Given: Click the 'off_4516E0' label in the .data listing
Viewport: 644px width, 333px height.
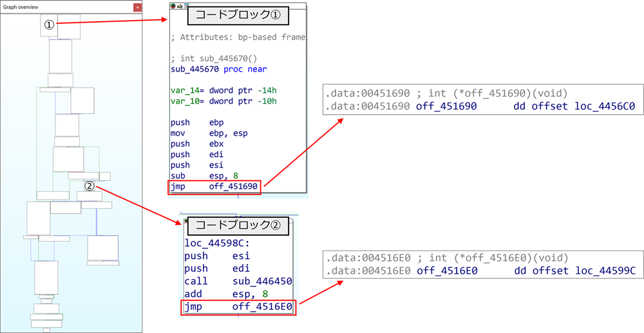Looking at the screenshot, I should [x=446, y=271].
